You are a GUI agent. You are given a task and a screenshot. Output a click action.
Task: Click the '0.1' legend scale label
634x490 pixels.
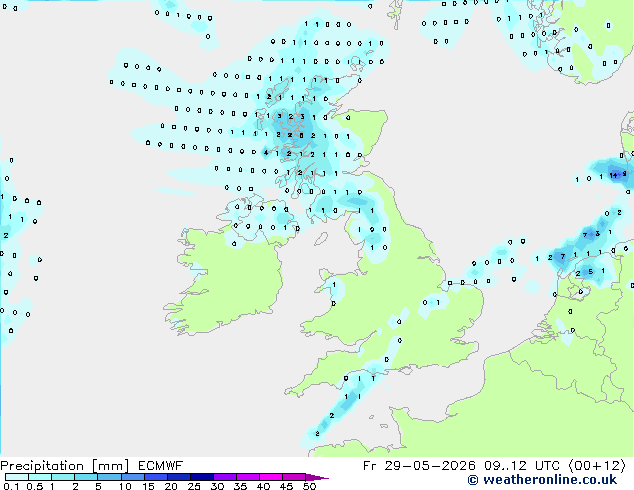[11, 486]
